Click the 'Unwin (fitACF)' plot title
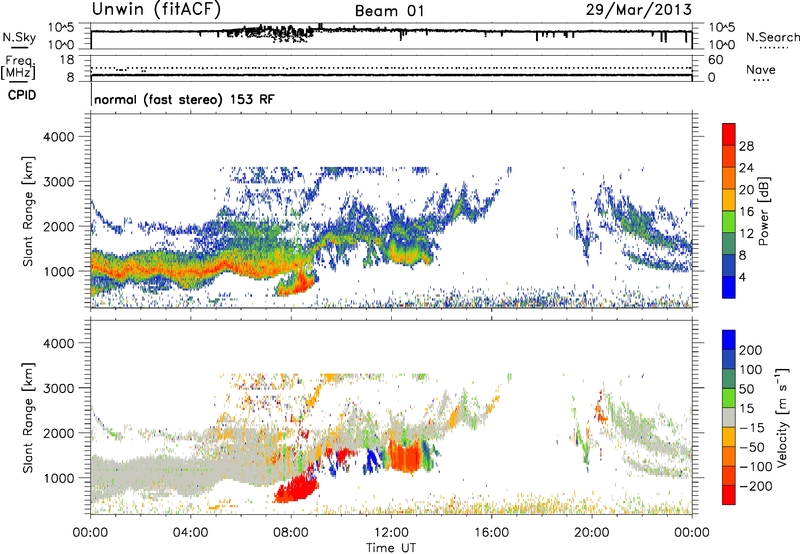This screenshot has height=554, width=800. pos(156,9)
